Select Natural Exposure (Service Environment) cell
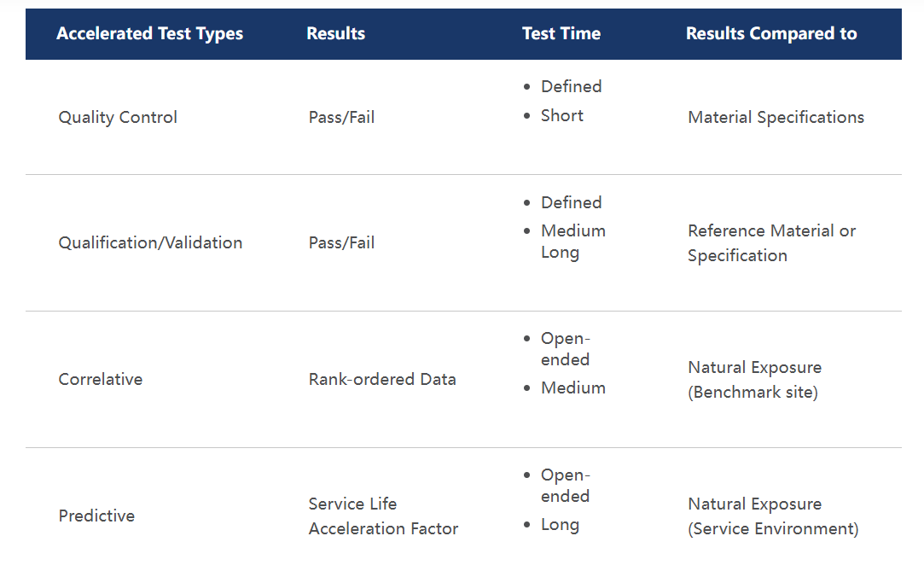The height and width of the screenshot is (571, 924). pos(773,516)
